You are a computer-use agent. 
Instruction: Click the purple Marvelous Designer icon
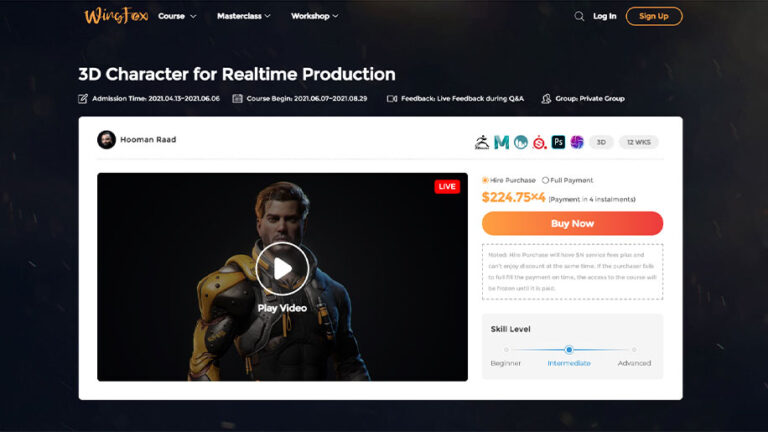pyautogui.click(x=577, y=142)
